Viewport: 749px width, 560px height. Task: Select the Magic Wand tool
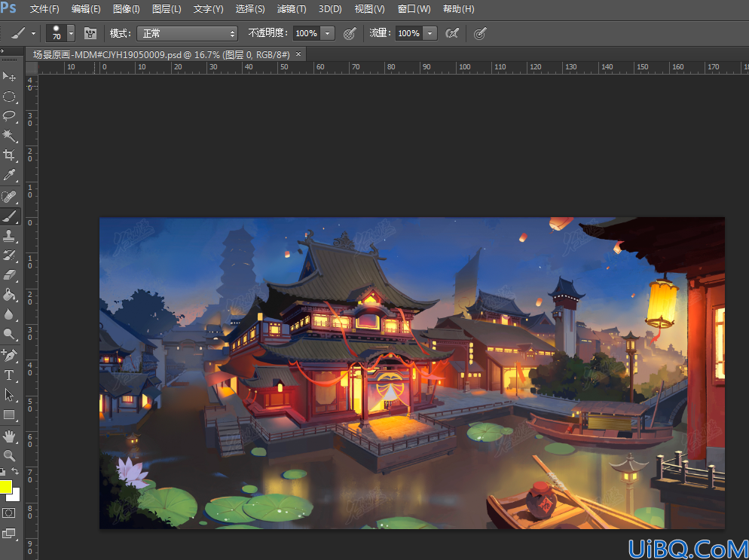tap(9, 136)
